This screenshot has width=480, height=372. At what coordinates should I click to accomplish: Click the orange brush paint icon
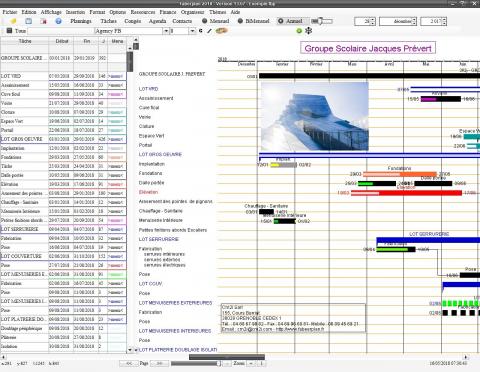click(x=221, y=31)
